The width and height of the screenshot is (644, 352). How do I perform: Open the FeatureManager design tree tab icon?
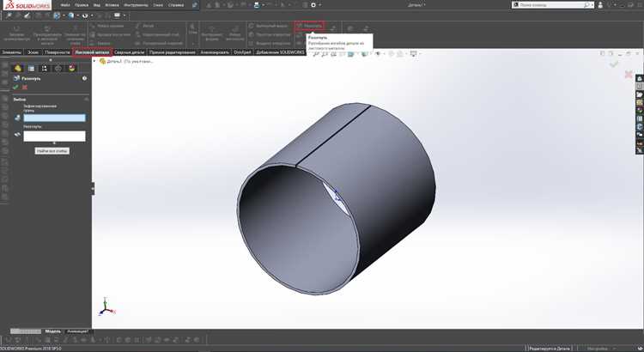coord(18,68)
